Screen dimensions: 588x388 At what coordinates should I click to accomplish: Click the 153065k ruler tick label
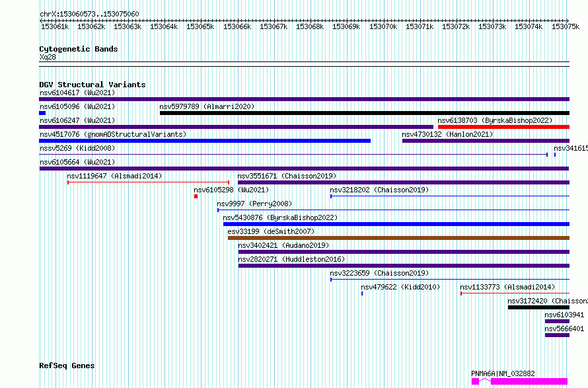click(200, 26)
